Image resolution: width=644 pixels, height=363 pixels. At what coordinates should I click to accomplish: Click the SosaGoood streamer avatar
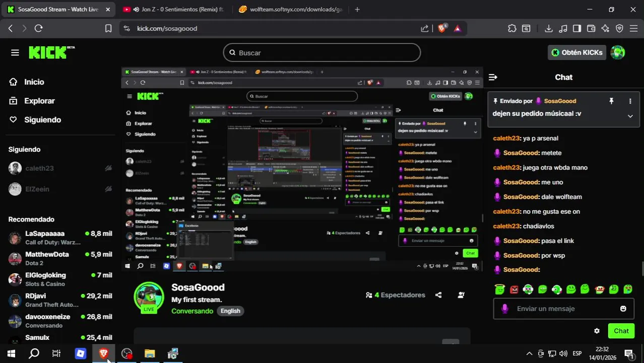(x=149, y=297)
